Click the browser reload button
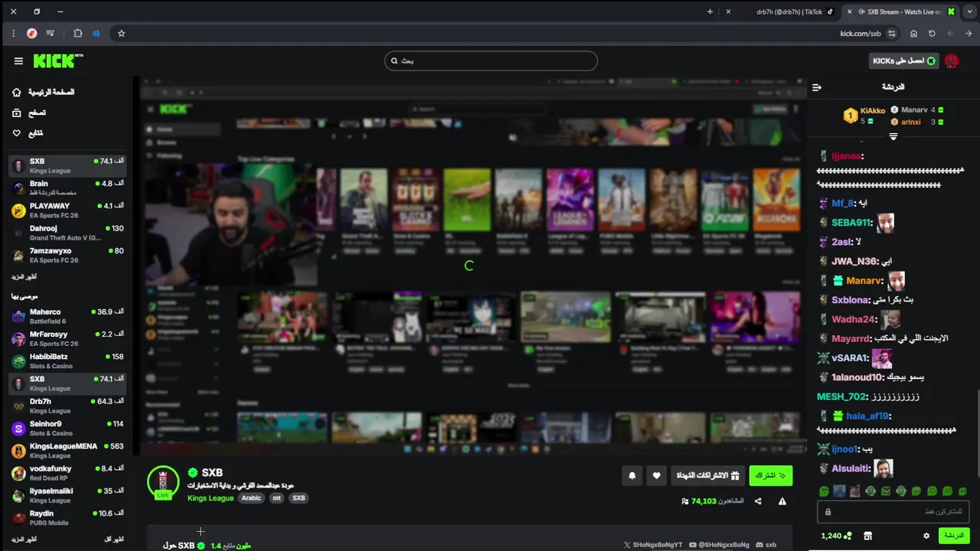980x551 pixels. pos(932,34)
